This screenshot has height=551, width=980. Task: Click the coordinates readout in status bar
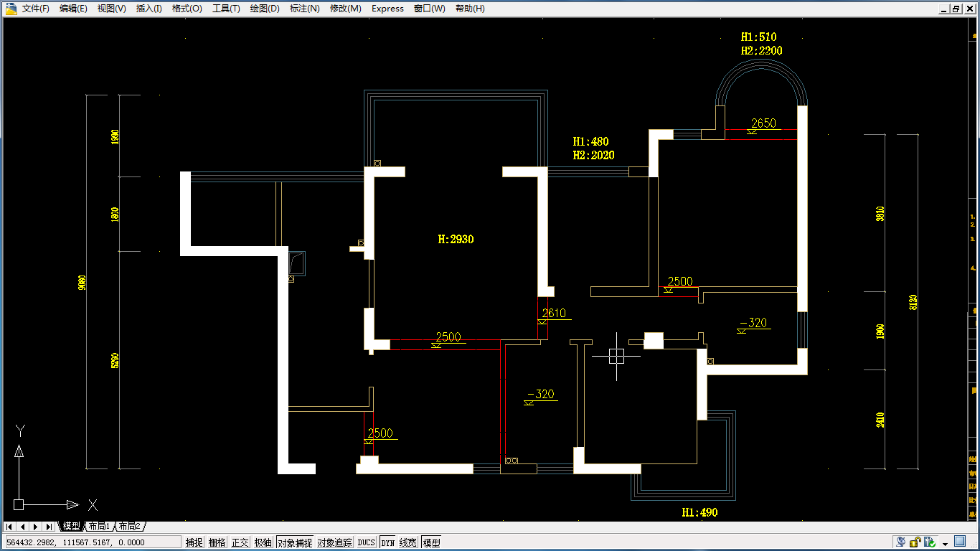click(93, 542)
